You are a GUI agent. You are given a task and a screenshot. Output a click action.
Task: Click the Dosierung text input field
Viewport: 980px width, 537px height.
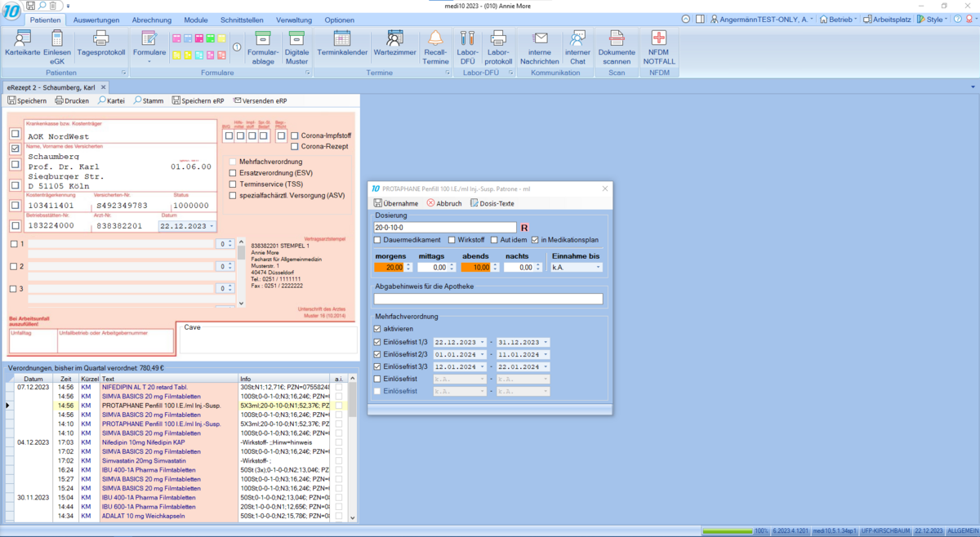pos(445,228)
